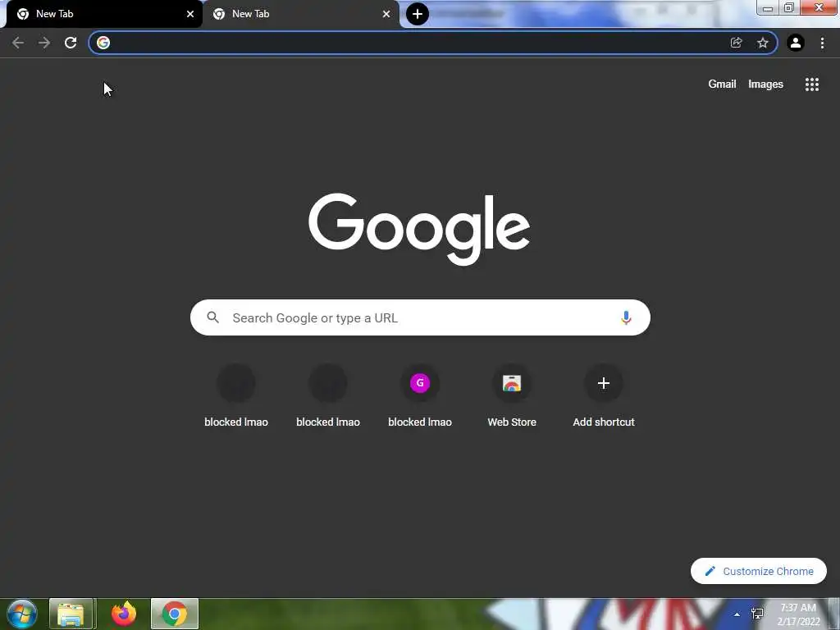840x630 pixels.
Task: Open the Chrome profile avatar
Action: pyautogui.click(x=796, y=43)
